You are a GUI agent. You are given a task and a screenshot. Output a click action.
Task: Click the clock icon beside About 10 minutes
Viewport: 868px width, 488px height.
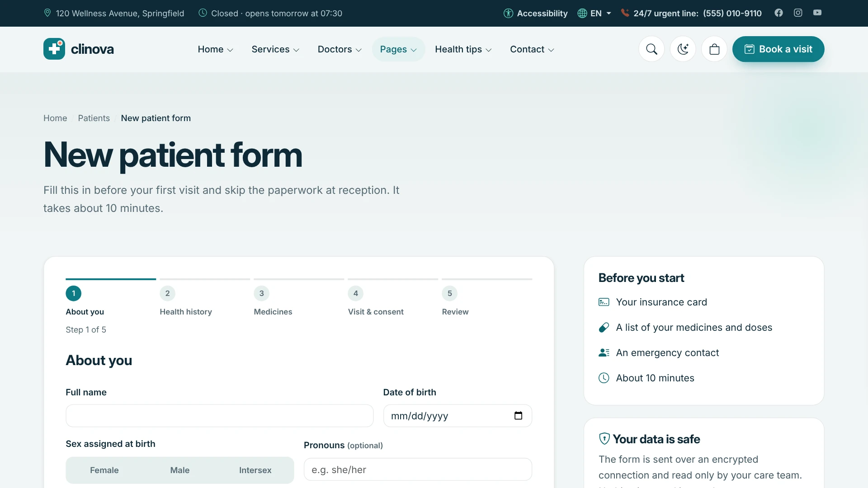[x=604, y=378]
